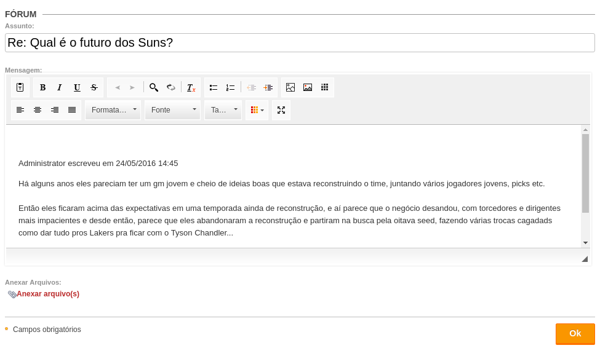
Task: Open the Formatação dropdown
Action: pyautogui.click(x=113, y=110)
